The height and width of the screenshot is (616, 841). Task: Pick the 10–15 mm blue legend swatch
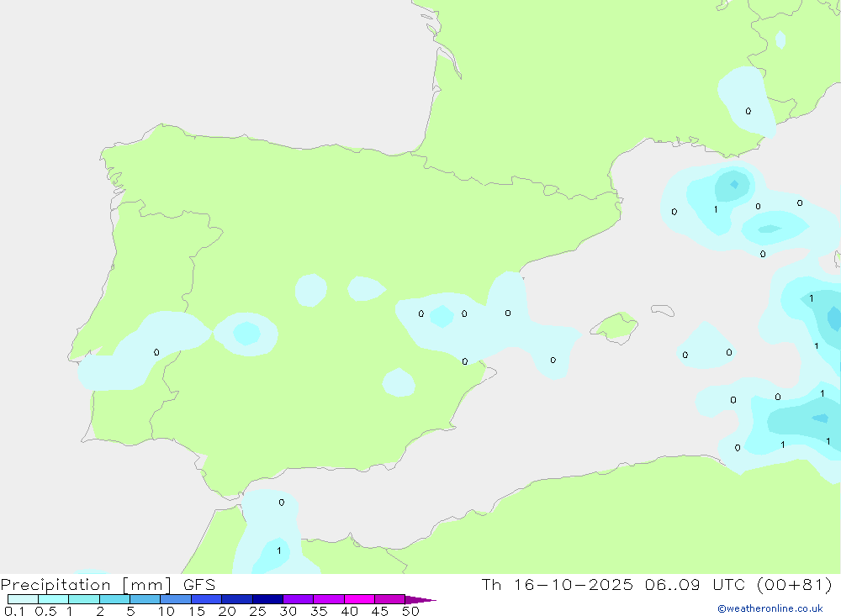tap(176, 599)
